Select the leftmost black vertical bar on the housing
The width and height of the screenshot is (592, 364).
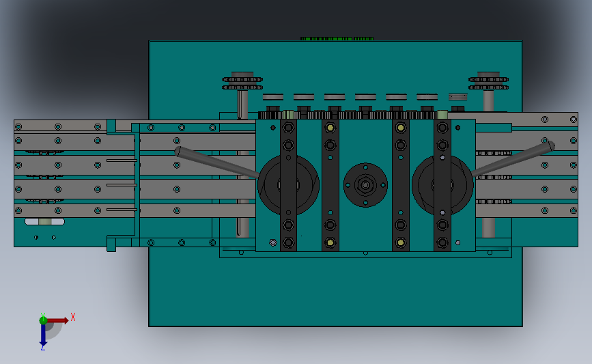[x=288, y=185]
